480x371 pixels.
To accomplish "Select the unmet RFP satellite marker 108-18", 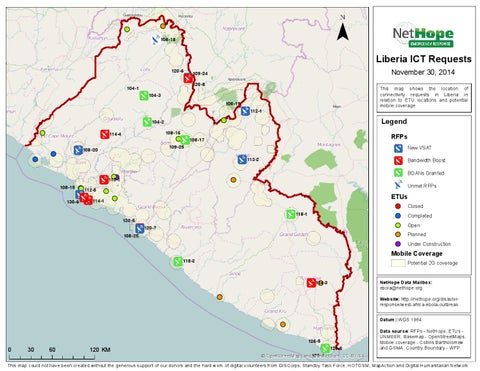I will coord(156,40).
